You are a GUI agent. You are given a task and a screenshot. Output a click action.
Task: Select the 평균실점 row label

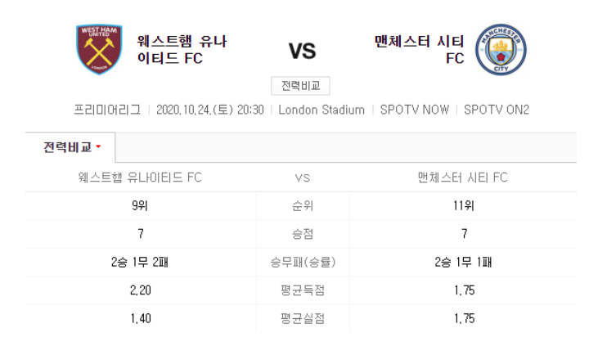pyautogui.click(x=303, y=318)
